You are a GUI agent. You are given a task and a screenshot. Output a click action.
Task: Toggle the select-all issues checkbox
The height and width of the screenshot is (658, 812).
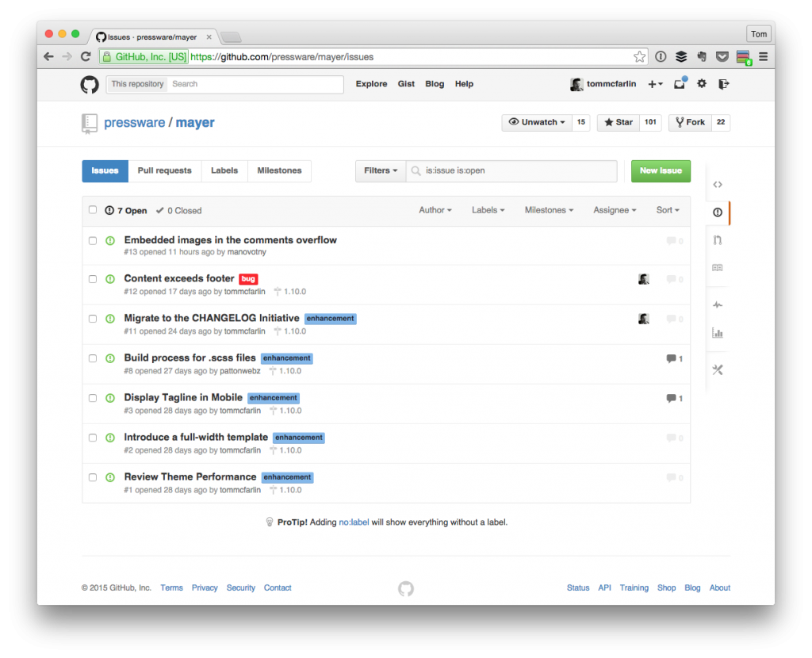93,209
